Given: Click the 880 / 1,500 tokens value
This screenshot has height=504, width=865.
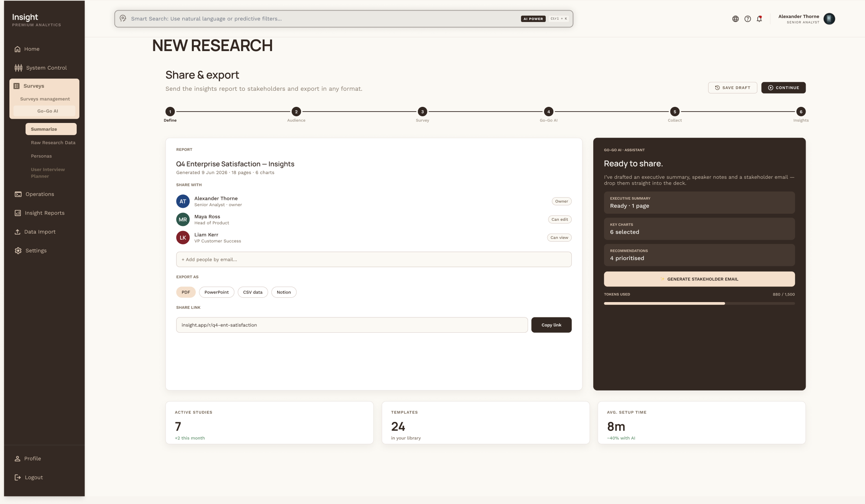Looking at the screenshot, I should pos(784,294).
